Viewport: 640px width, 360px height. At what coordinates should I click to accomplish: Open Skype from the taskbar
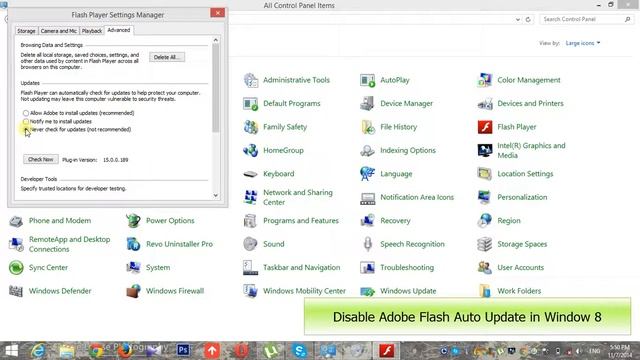299,351
